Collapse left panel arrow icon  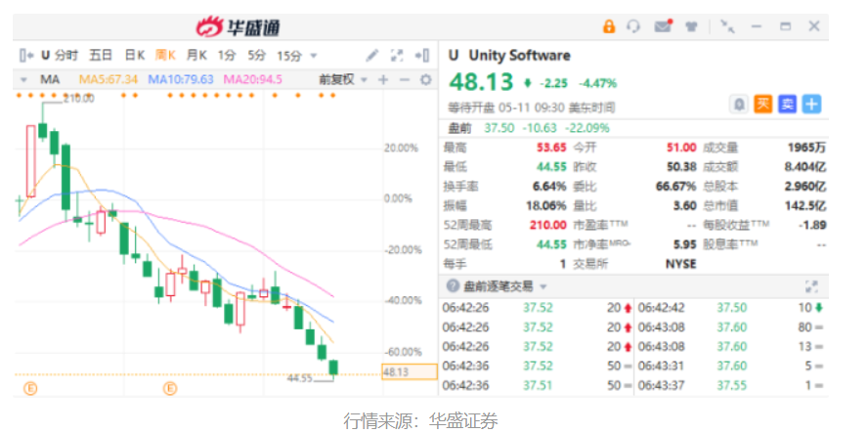[26, 56]
